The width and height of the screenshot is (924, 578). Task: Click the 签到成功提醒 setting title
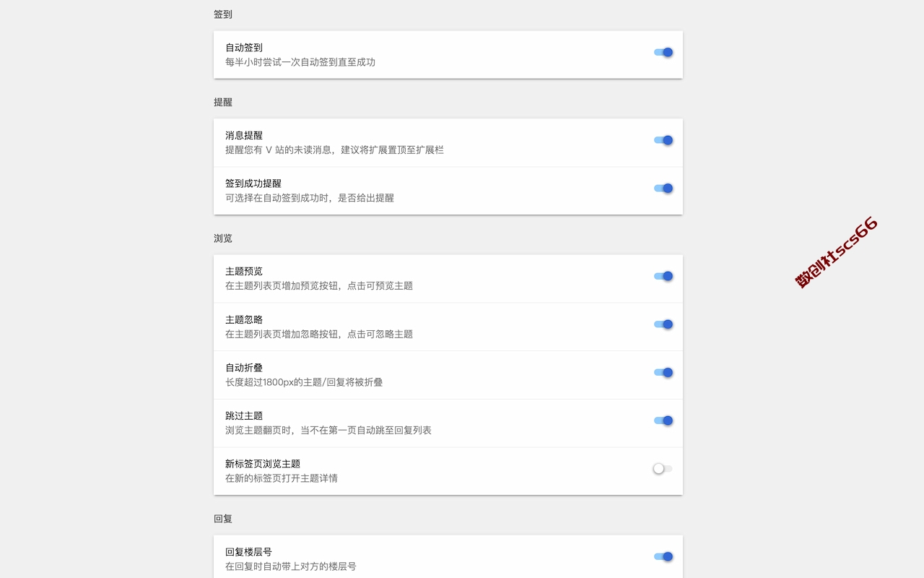tap(253, 184)
